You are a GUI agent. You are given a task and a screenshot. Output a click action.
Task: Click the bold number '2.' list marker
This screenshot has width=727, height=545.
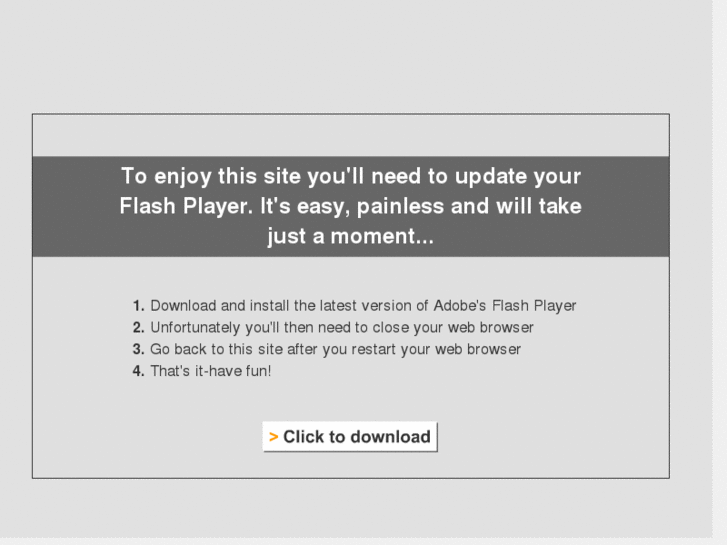(139, 327)
